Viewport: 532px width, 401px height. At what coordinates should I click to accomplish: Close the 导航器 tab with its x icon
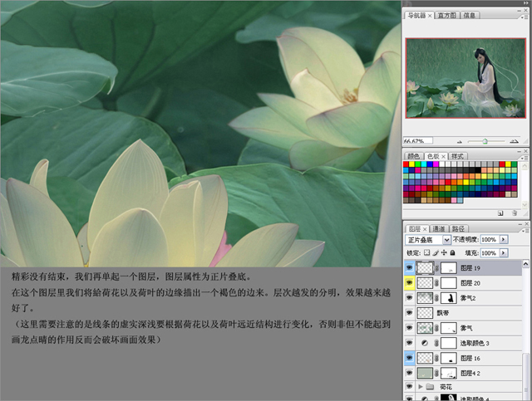pyautogui.click(x=430, y=16)
